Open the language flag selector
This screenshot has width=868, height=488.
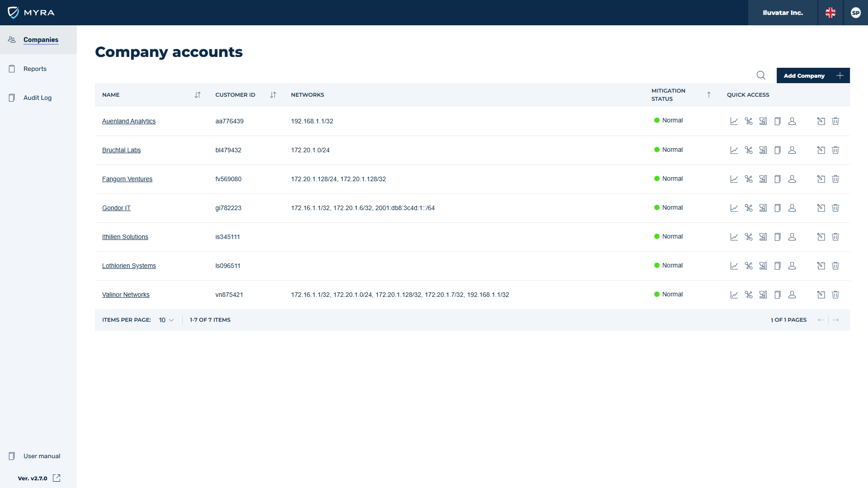pos(830,13)
